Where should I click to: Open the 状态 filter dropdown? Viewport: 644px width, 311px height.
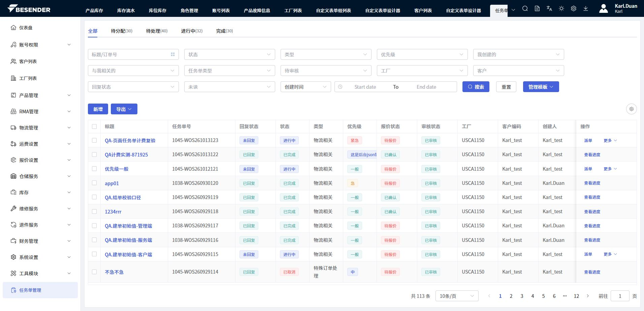click(x=229, y=54)
